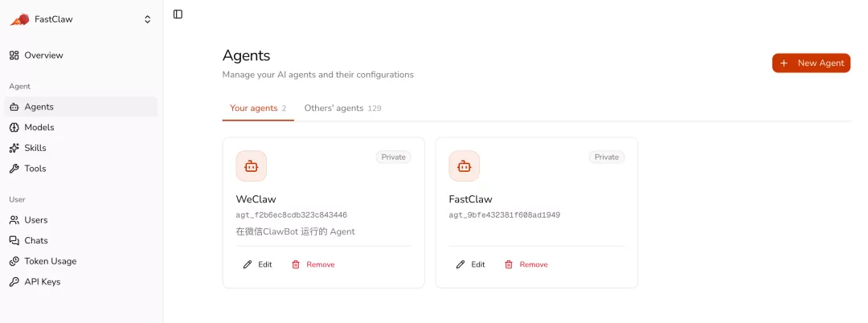Open Chats via the speech bubble icon
Screen dimensions: 868x323
(x=14, y=240)
